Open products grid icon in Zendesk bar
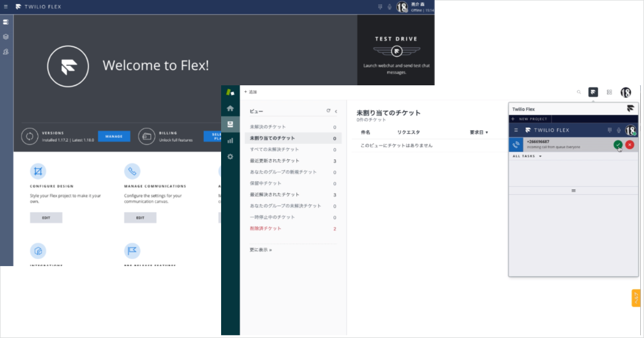The width and height of the screenshot is (644, 338). [x=609, y=92]
